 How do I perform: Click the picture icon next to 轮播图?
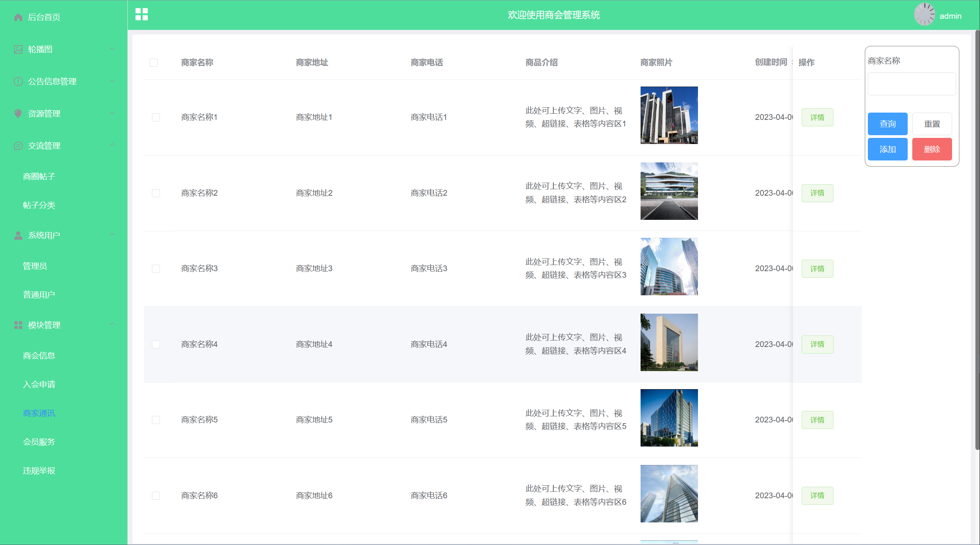click(x=18, y=49)
